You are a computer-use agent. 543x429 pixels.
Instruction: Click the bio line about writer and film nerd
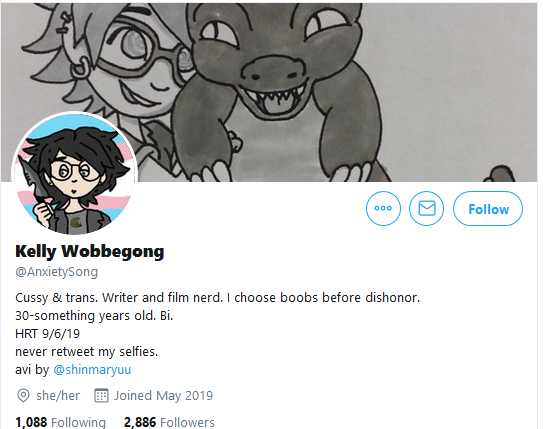pyautogui.click(x=217, y=297)
